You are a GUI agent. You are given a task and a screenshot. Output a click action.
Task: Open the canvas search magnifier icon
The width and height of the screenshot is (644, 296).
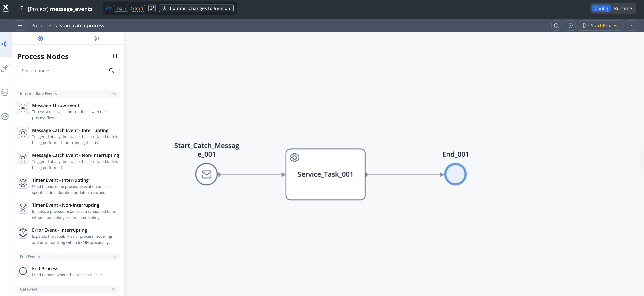point(556,25)
